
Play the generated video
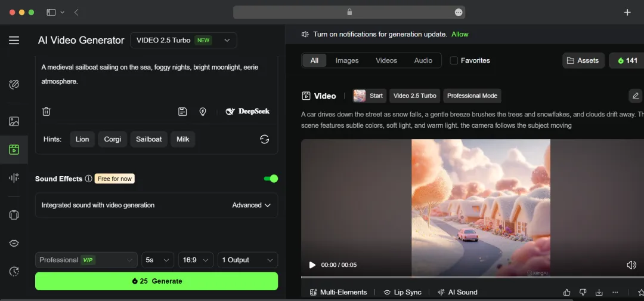(x=312, y=265)
